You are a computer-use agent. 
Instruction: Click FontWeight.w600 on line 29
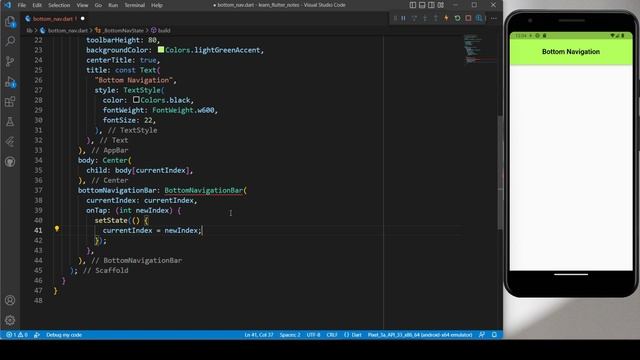(183, 110)
